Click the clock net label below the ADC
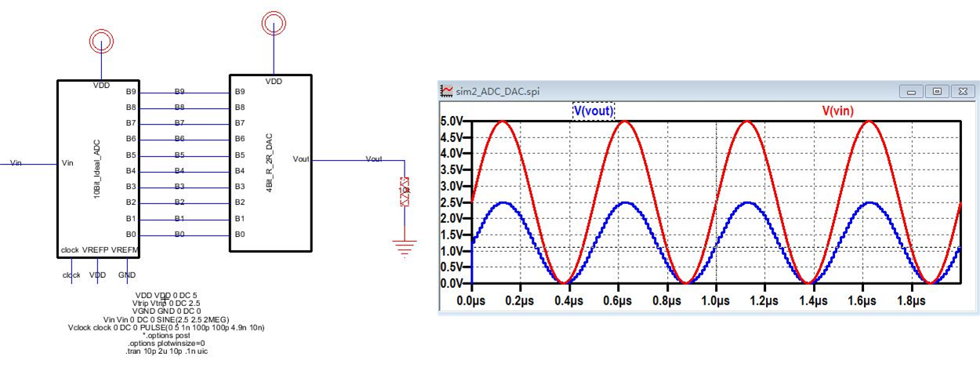The width and height of the screenshot is (980, 368). click(x=72, y=275)
